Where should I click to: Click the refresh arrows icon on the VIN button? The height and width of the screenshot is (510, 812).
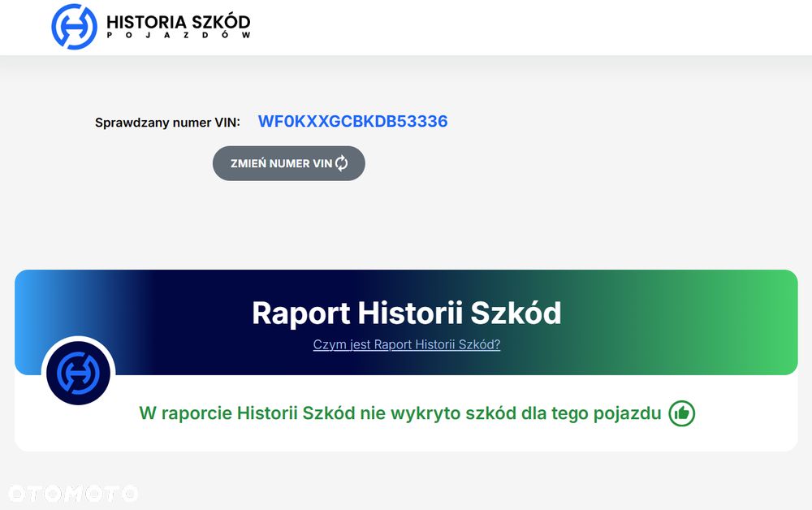coord(342,163)
